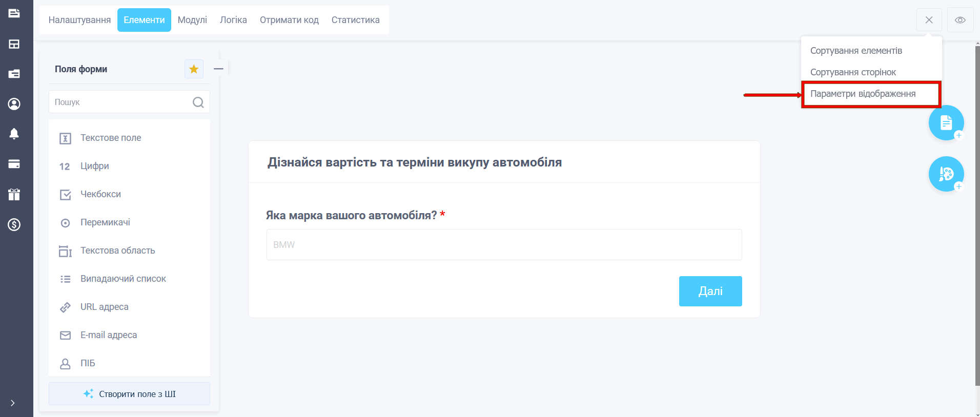Expand the left sidebar with chevron
This screenshot has height=417, width=980.
click(13, 403)
